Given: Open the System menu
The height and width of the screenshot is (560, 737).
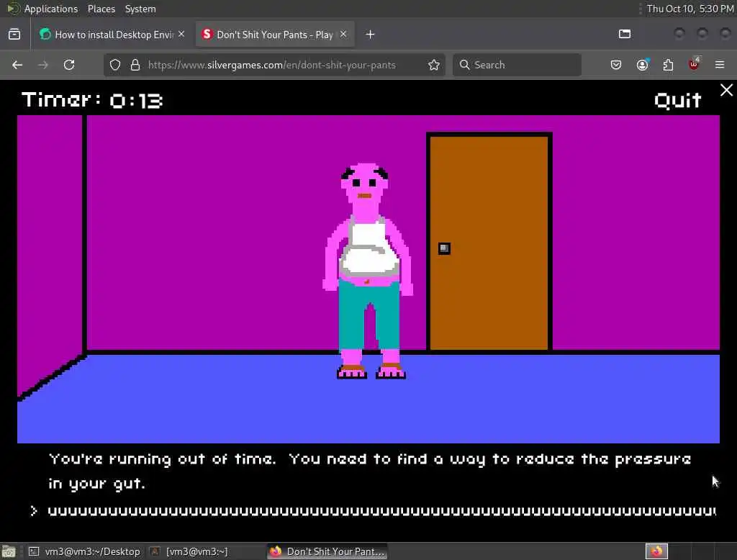Looking at the screenshot, I should point(140,9).
